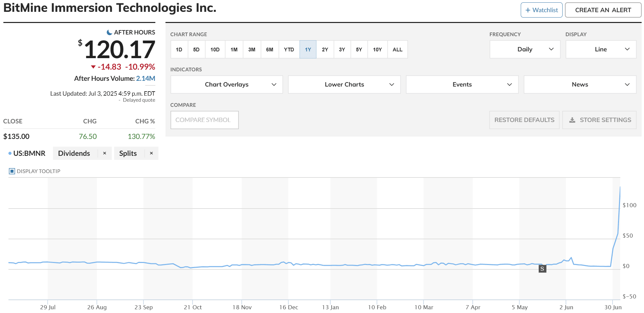
Task: Click the 30 Jun axis date label
Action: [613, 307]
